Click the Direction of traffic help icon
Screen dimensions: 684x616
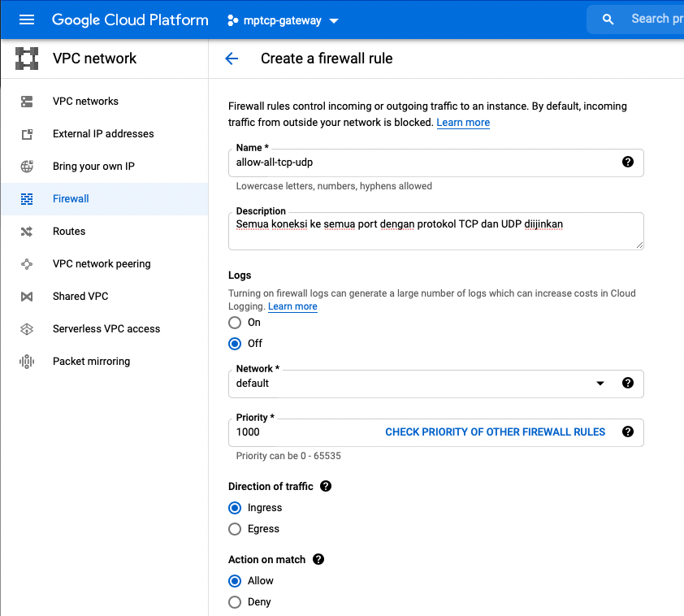(x=326, y=486)
